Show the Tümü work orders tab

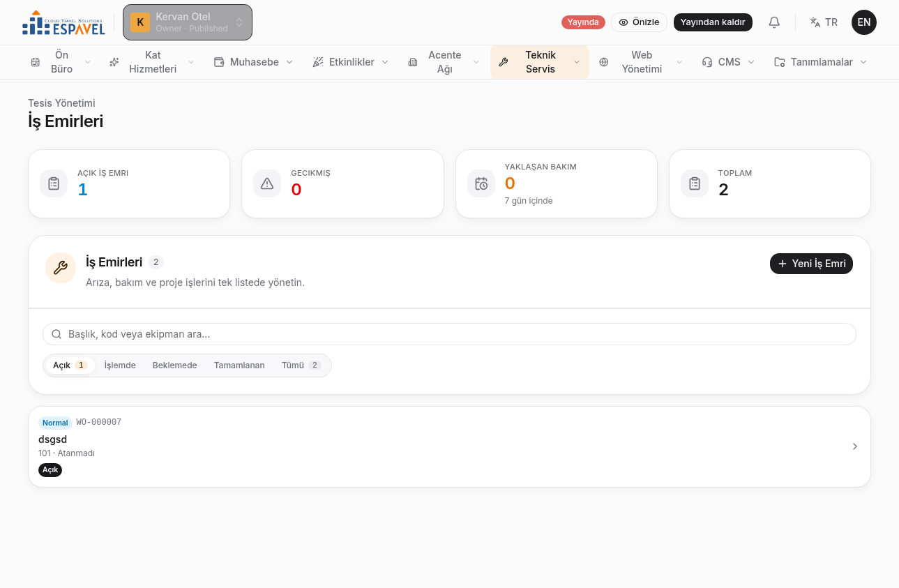click(x=301, y=365)
